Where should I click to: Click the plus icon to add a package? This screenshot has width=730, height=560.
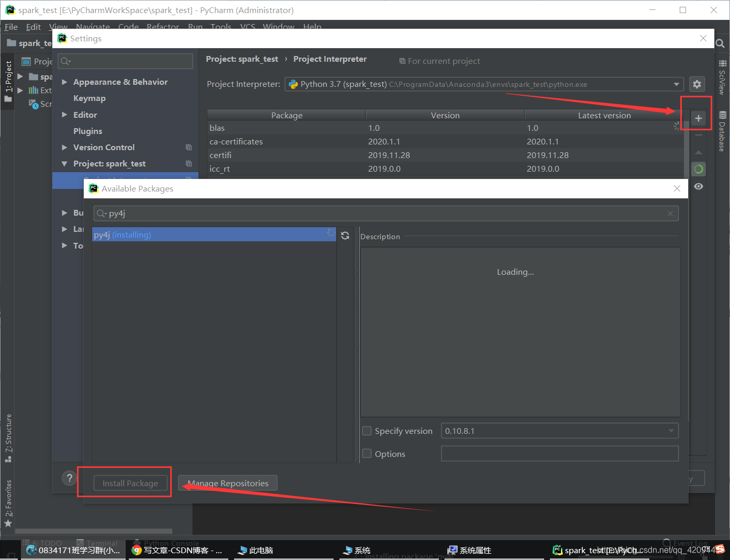[698, 118]
